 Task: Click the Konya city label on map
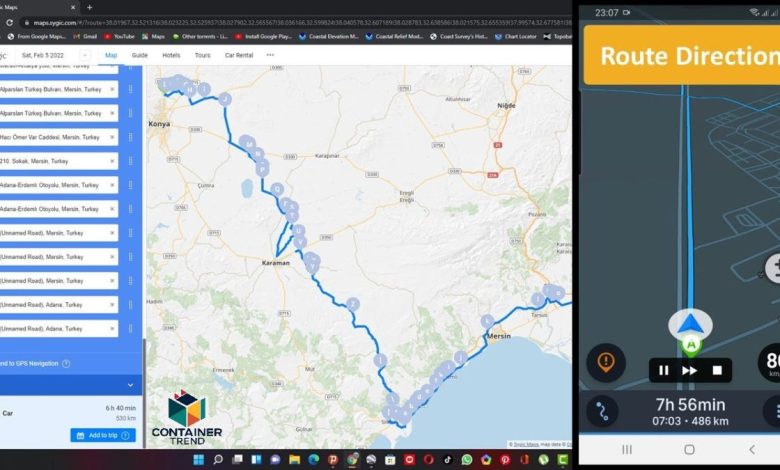(x=159, y=124)
